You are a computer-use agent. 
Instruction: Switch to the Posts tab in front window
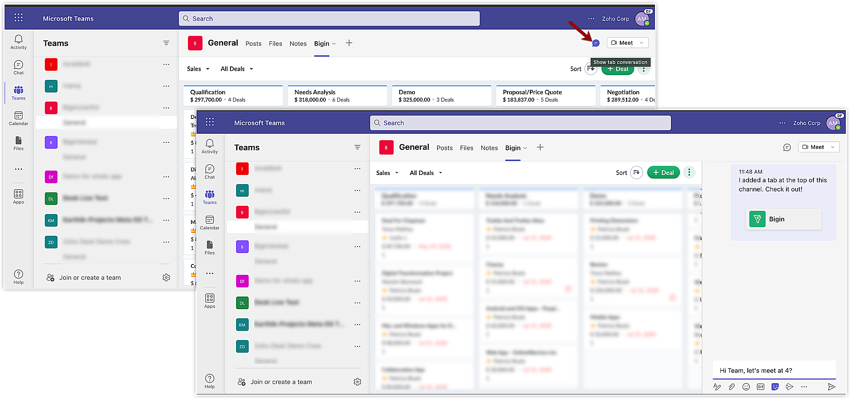(444, 148)
